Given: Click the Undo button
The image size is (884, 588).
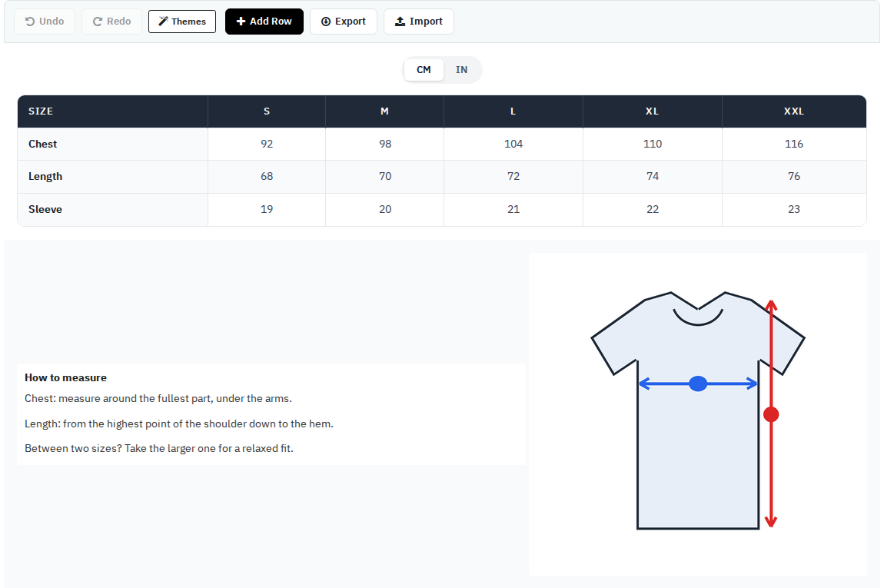Looking at the screenshot, I should pyautogui.click(x=45, y=22).
